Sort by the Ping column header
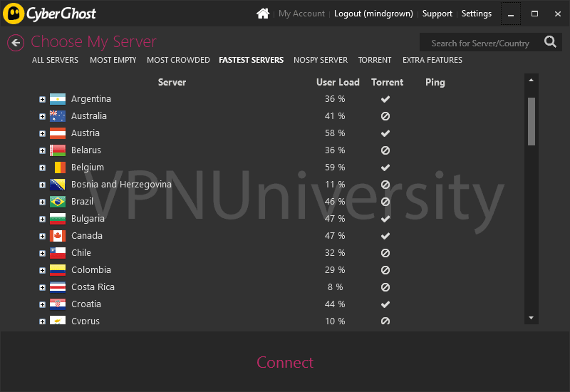This screenshot has width=570, height=392. 435,82
